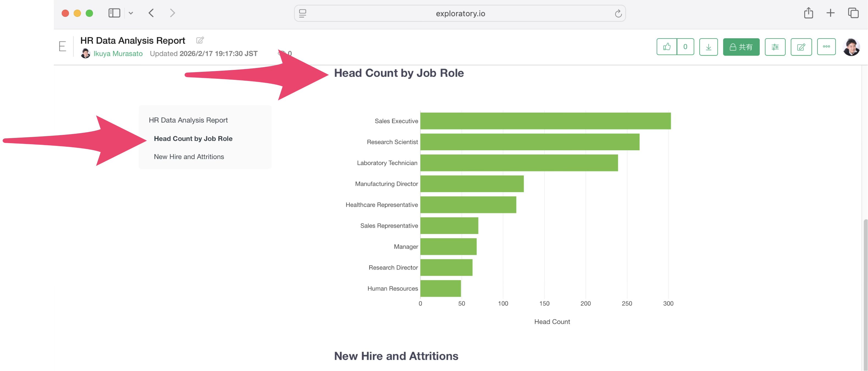The width and height of the screenshot is (868, 371).
Task: Open a new browser tab
Action: click(830, 13)
